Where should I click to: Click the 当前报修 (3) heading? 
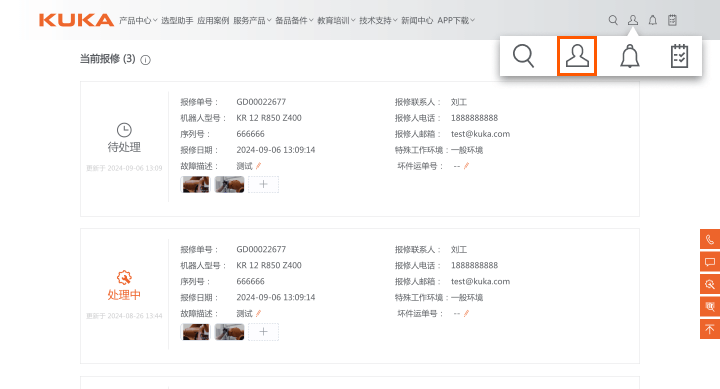(x=107, y=59)
